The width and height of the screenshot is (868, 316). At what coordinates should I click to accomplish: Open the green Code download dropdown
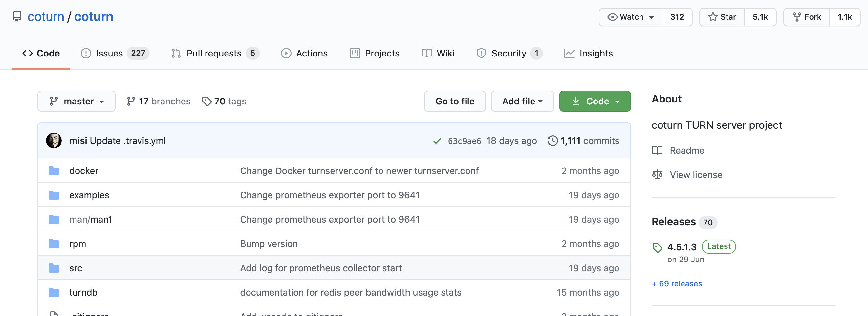click(595, 101)
